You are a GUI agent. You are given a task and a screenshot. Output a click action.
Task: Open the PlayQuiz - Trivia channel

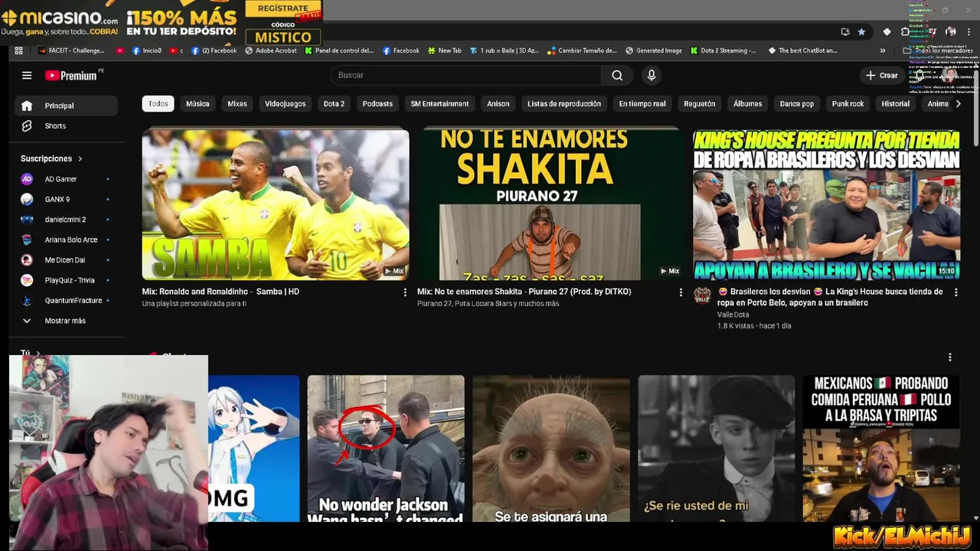pos(66,280)
